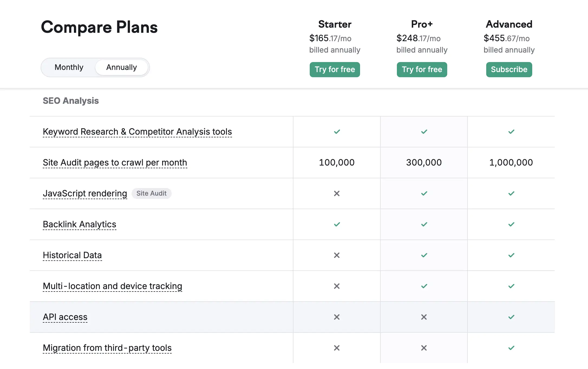The image size is (588, 369).
Task: Switch billing to Monthly
Action: point(69,67)
